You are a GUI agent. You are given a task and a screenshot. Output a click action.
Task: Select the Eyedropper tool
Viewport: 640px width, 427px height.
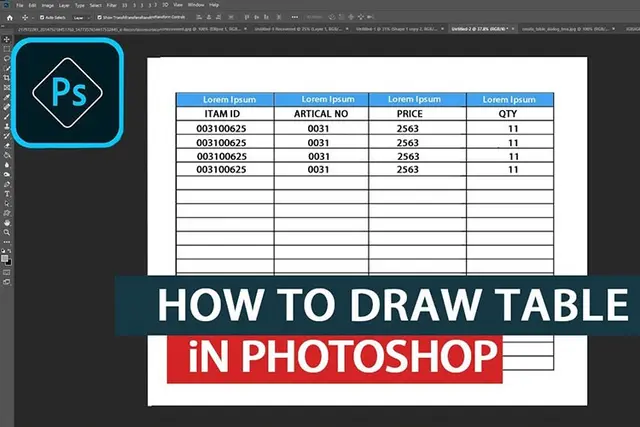pos(7,97)
